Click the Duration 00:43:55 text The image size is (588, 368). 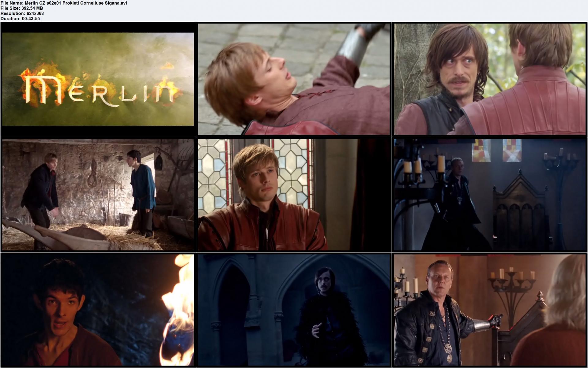(20, 19)
